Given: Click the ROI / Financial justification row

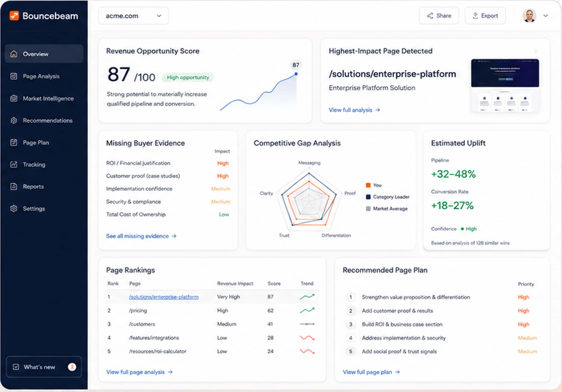Looking at the screenshot, I should click(168, 163).
